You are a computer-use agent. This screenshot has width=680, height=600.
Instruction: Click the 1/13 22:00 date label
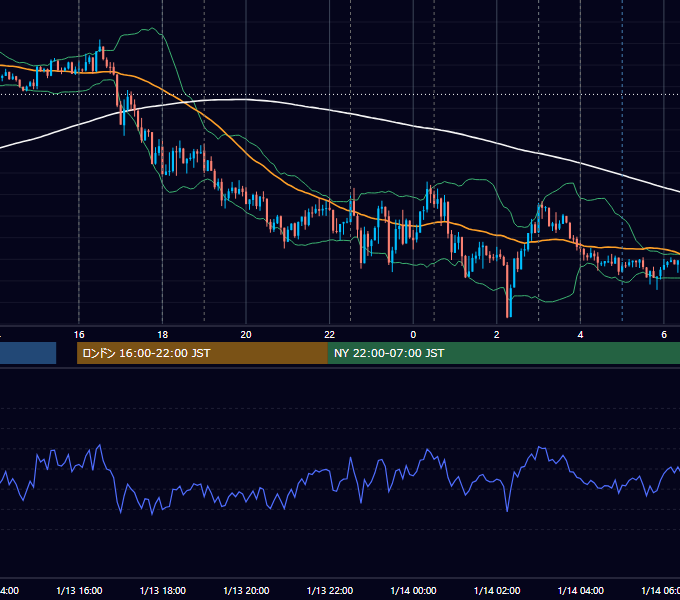330,591
